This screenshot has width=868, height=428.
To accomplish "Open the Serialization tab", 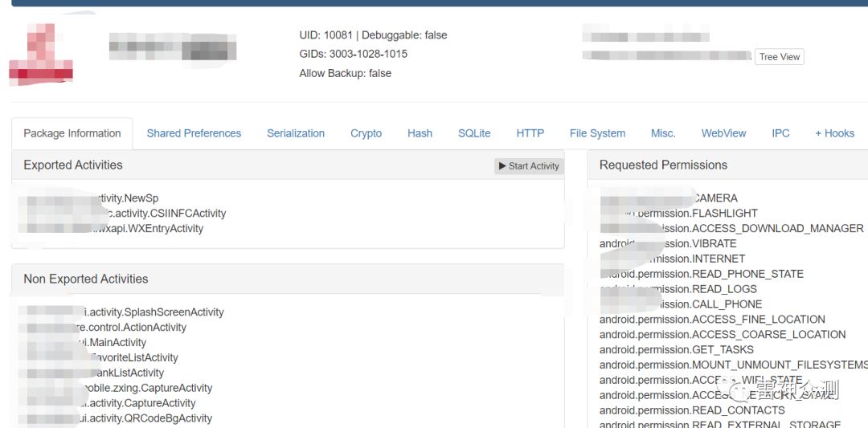I will 296,133.
